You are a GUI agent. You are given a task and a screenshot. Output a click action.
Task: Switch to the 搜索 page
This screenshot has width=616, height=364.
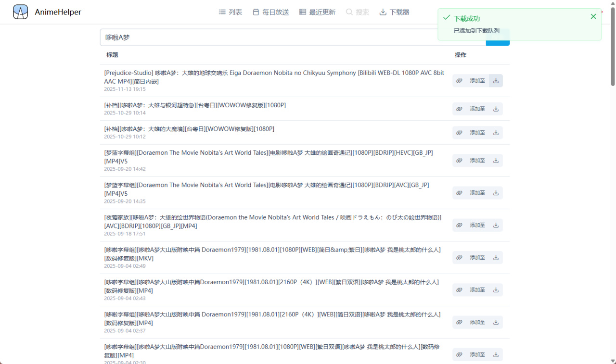(x=358, y=12)
